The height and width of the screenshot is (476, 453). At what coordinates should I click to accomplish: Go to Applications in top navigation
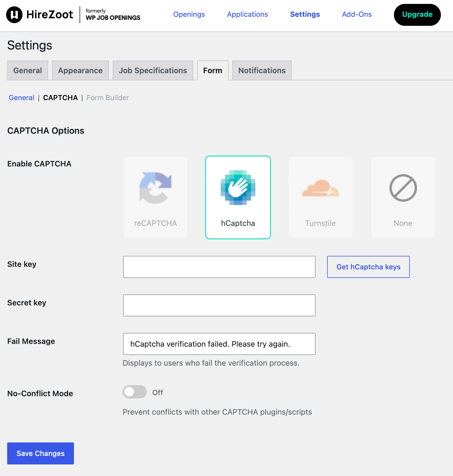pos(247,14)
